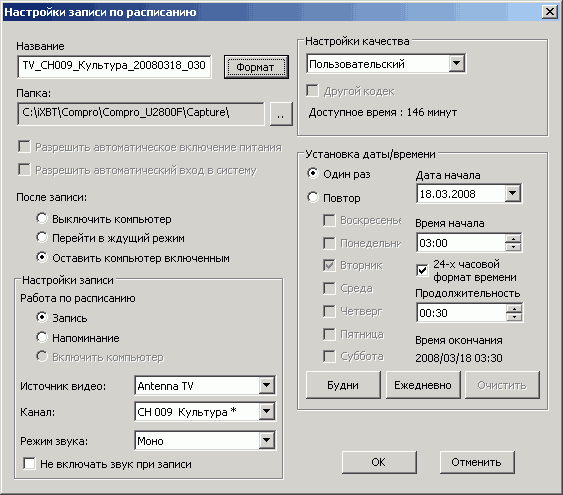The width and height of the screenshot is (563, 495).
Task: Click the Ежедневно button
Action: click(423, 385)
